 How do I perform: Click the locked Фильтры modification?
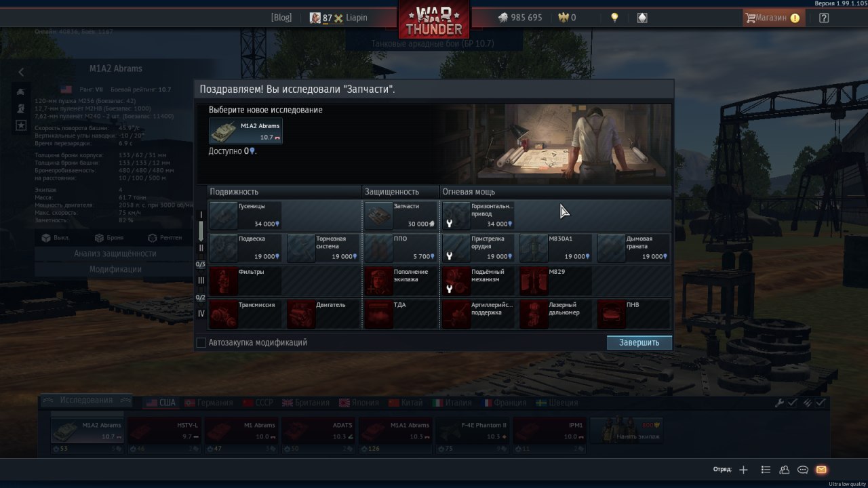tap(245, 281)
